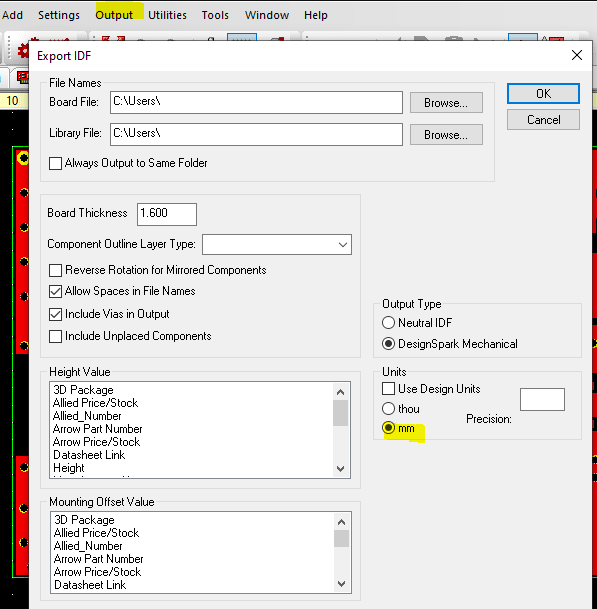Open the Add menu
Screen dimensions: 597x609
pyautogui.click(x=12, y=15)
